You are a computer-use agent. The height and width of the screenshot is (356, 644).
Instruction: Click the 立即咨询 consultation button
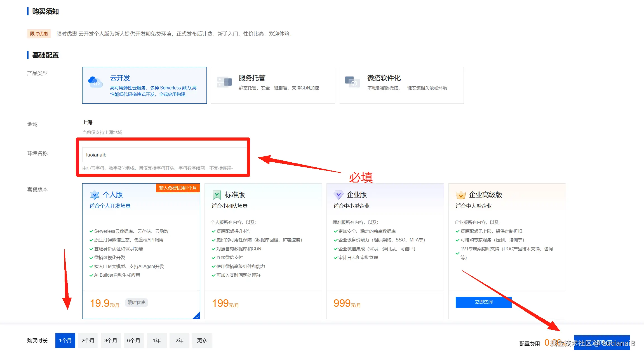tap(483, 302)
